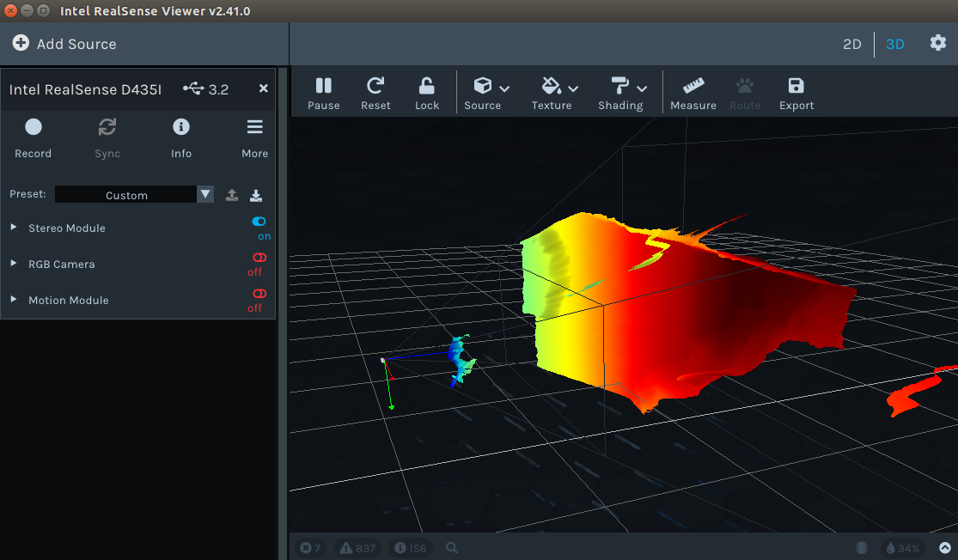Pause the 3D stream
This screenshot has width=958, height=560.
point(323,94)
